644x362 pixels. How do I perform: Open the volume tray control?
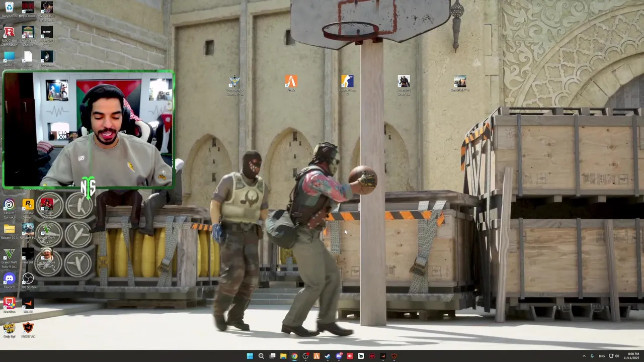[617, 356]
